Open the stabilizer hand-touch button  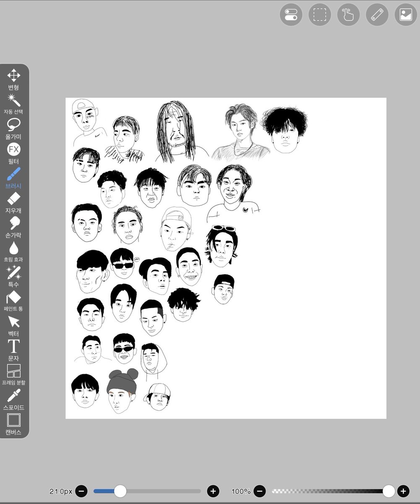coord(349,14)
